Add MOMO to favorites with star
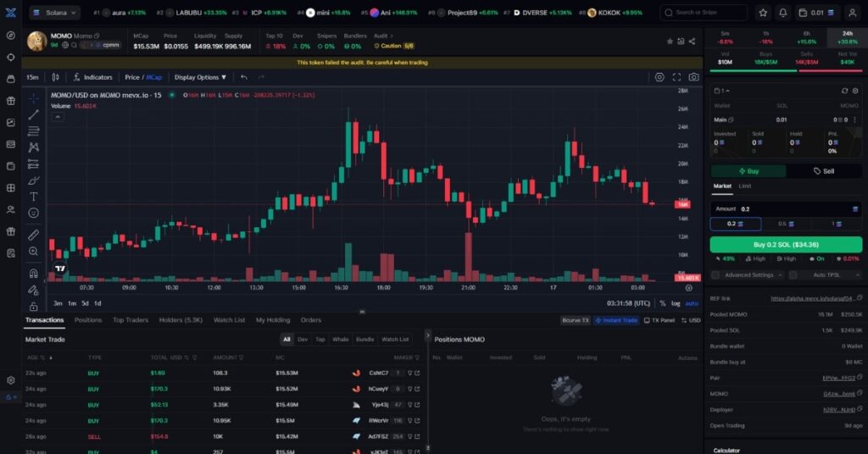868x454 pixels. (670, 42)
